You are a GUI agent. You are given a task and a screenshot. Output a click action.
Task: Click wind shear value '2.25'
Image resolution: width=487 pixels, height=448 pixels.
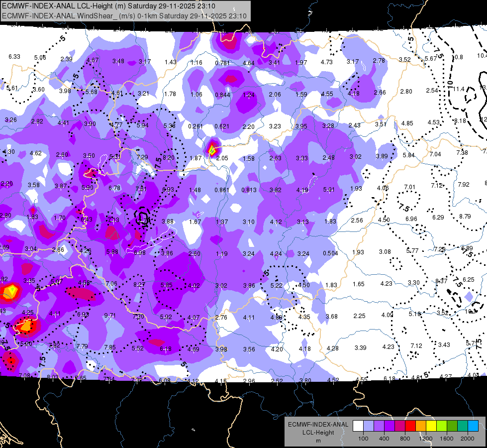(x=359, y=316)
